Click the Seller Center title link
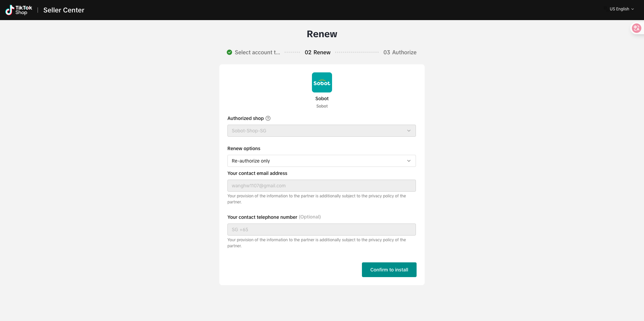Image resolution: width=644 pixels, height=321 pixels. (64, 10)
